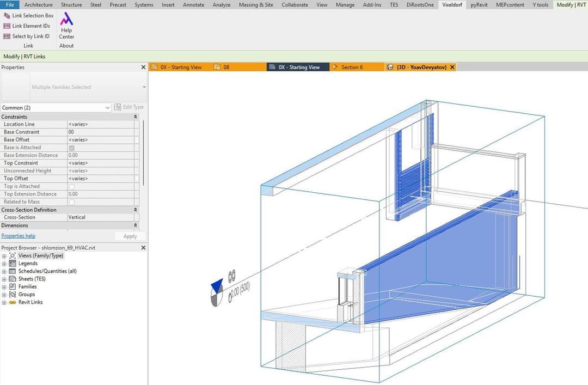Viewport: 588px width, 385px height.
Task: Switch to the DiRootsOne ribbon tab
Action: point(420,4)
